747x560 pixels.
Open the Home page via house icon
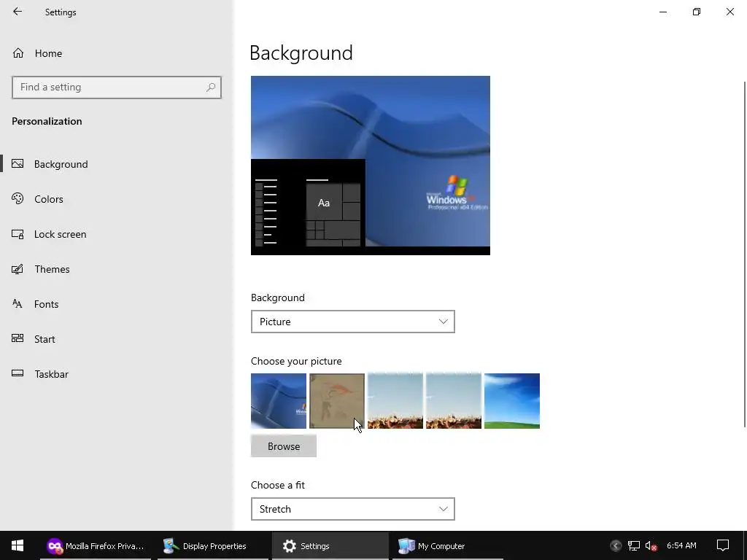[x=18, y=52]
